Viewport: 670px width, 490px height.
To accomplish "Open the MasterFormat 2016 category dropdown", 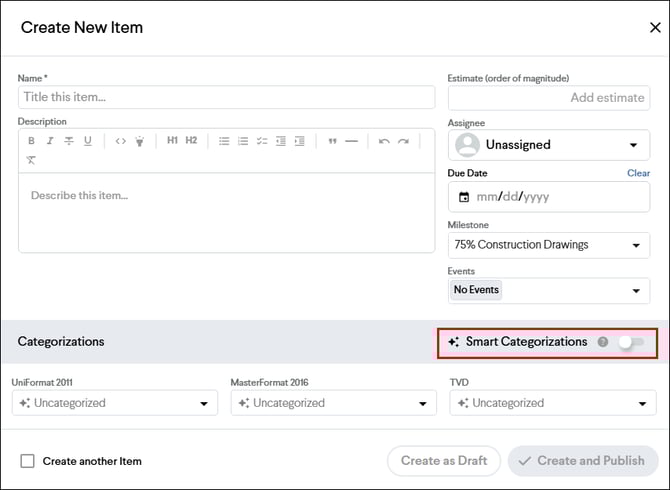I will [333, 403].
